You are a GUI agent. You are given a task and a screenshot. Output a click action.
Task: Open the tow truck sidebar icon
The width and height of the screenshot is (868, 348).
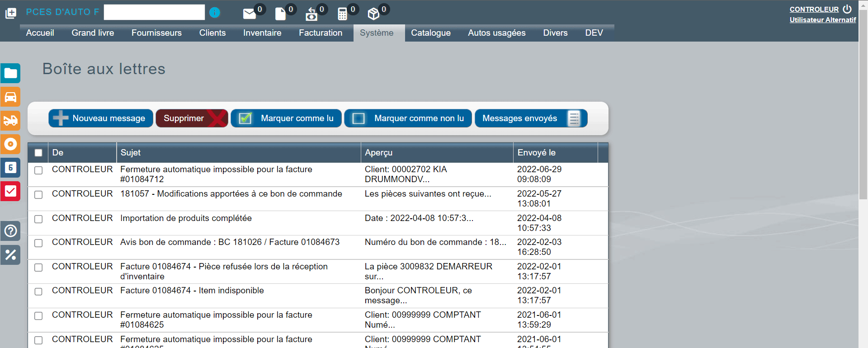10,121
